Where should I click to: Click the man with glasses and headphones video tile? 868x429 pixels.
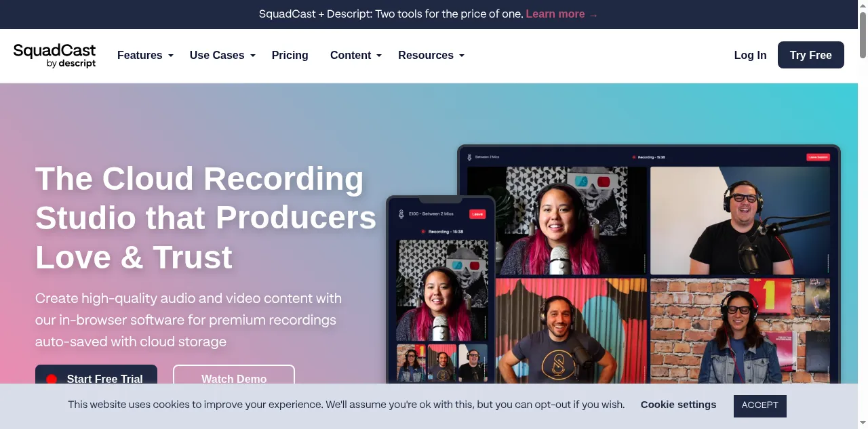(x=740, y=220)
